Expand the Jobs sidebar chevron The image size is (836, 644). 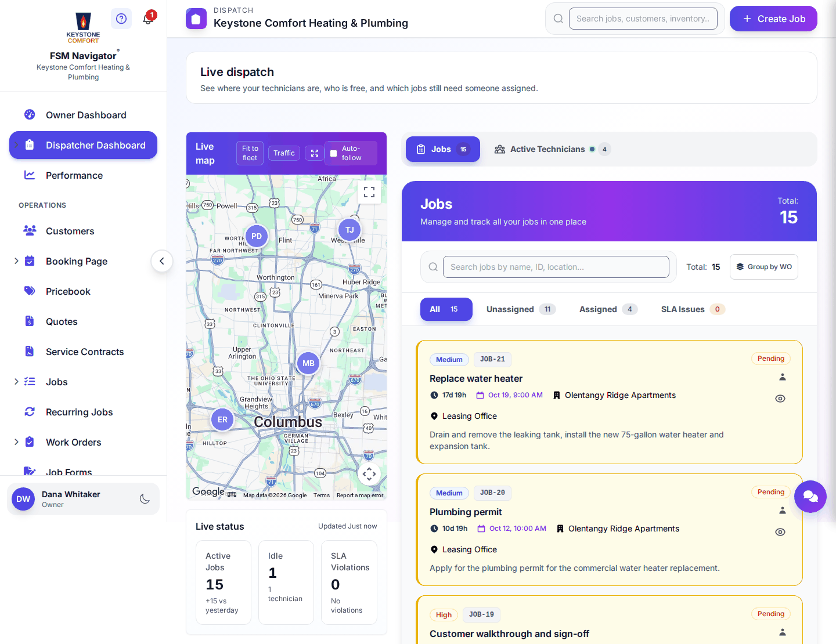pyautogui.click(x=16, y=382)
